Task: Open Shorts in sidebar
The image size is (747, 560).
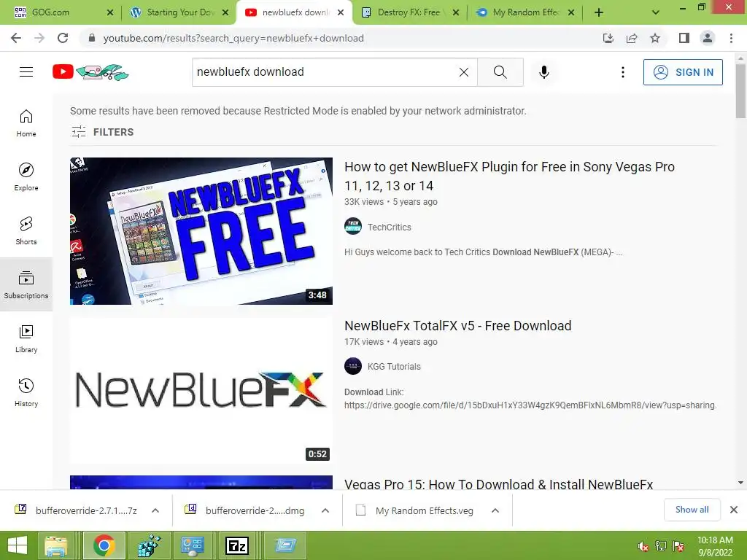Action: tap(26, 230)
